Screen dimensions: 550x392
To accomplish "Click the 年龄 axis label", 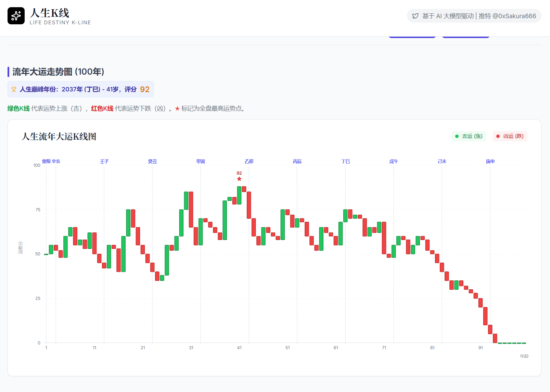I will pyautogui.click(x=524, y=356).
